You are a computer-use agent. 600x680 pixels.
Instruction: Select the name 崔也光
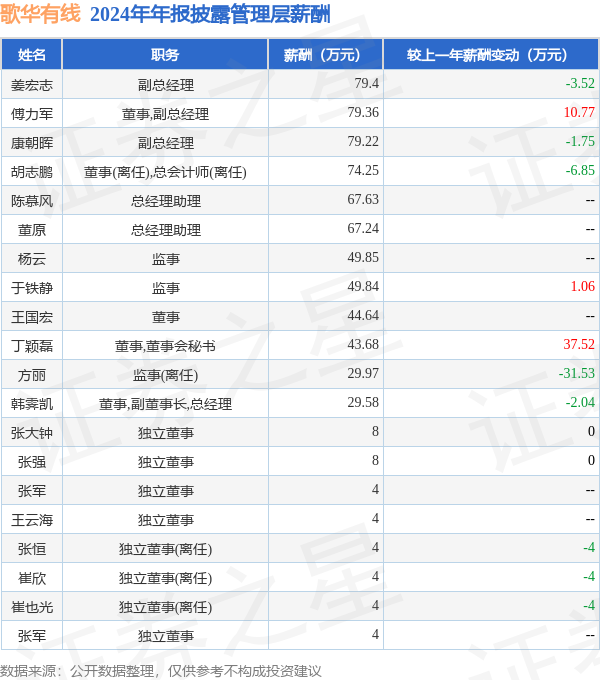[x=32, y=607]
